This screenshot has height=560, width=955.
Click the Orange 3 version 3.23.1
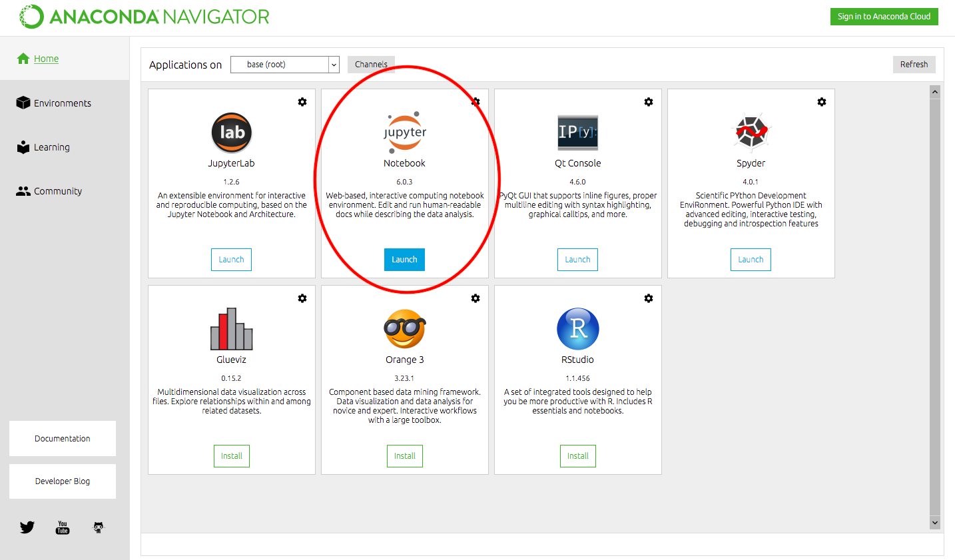[404, 378]
